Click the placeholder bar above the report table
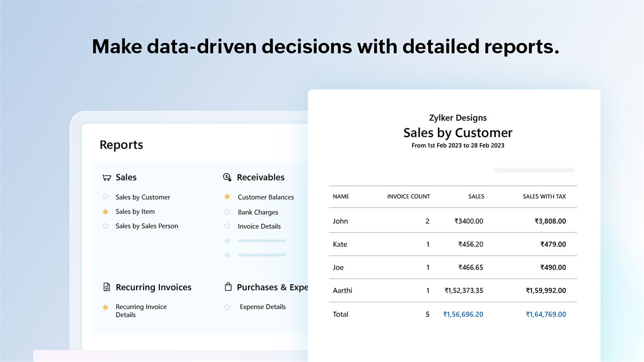This screenshot has width=644, height=362. (x=534, y=170)
